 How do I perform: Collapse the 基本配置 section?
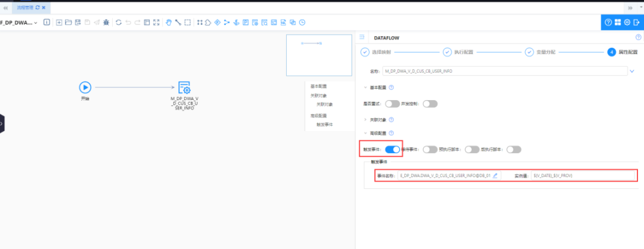pos(366,88)
